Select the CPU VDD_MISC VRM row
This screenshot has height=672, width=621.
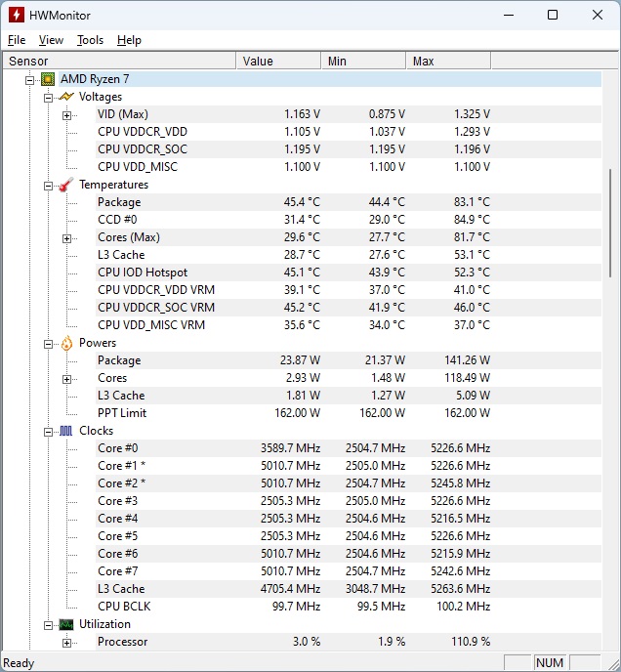[x=349, y=325]
